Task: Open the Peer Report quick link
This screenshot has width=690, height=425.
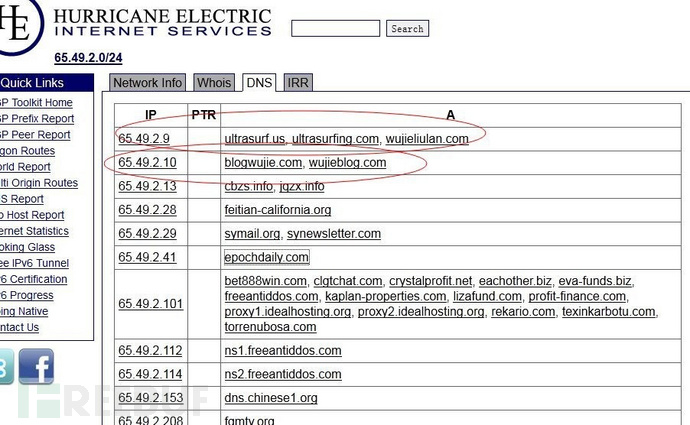Action: [35, 135]
